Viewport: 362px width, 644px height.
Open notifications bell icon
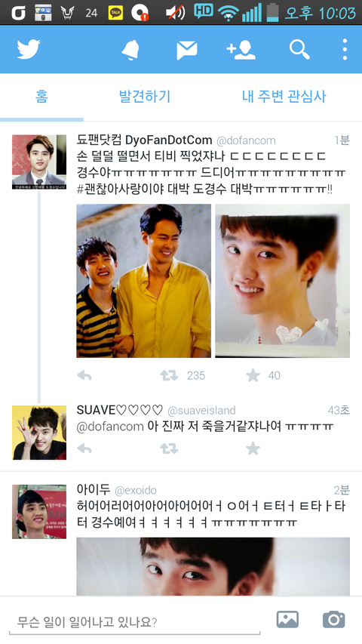coord(130,50)
